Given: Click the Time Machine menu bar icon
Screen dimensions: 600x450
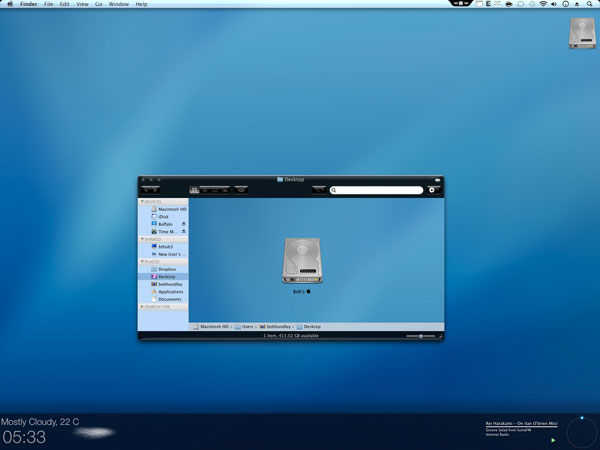Looking at the screenshot, I should [x=532, y=4].
